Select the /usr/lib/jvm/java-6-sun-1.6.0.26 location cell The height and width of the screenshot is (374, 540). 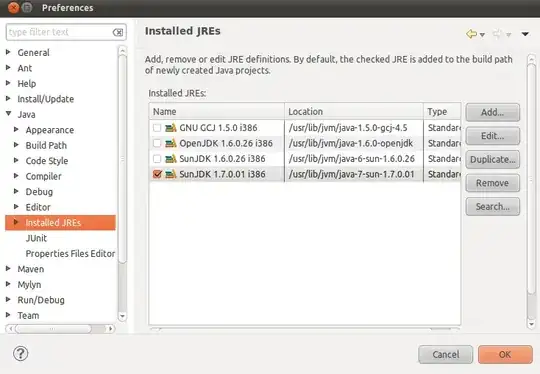pyautogui.click(x=354, y=159)
